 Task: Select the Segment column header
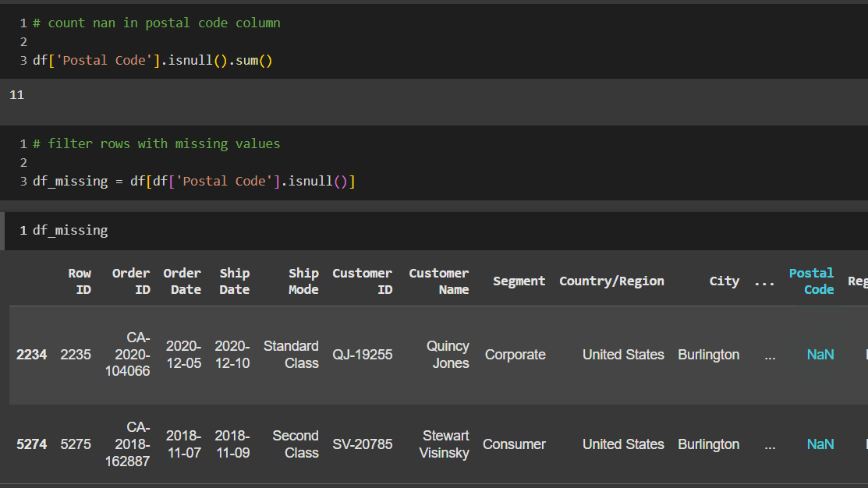(x=519, y=281)
